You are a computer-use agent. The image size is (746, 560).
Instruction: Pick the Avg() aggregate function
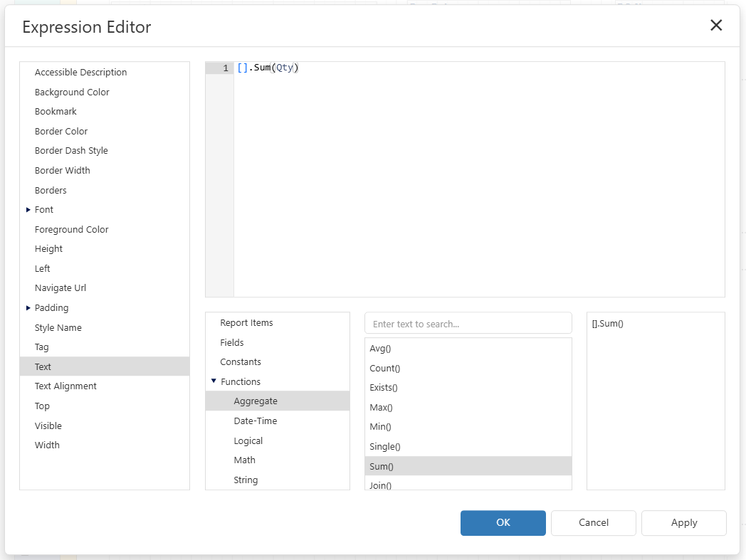pyautogui.click(x=381, y=349)
